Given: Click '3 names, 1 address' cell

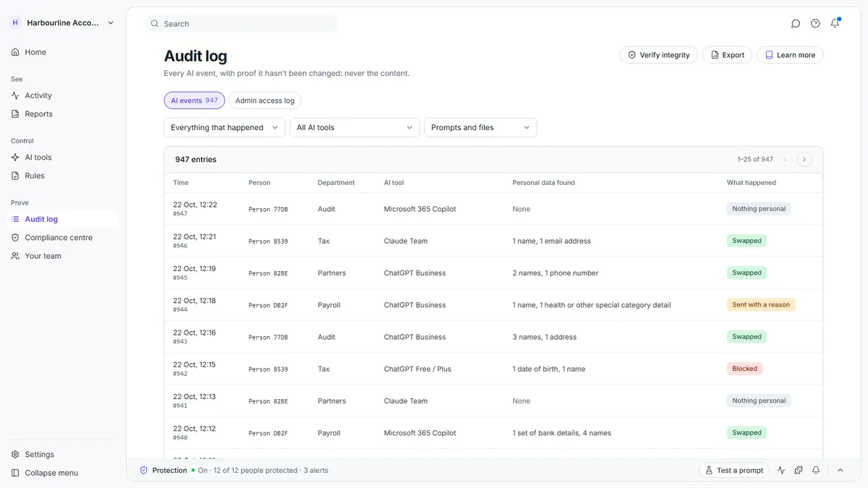Looking at the screenshot, I should [546, 337].
